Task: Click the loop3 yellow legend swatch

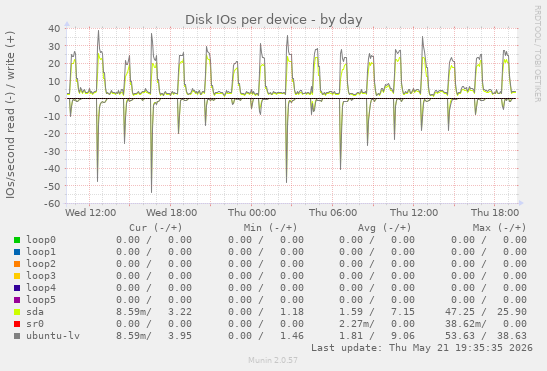Action: (x=17, y=276)
